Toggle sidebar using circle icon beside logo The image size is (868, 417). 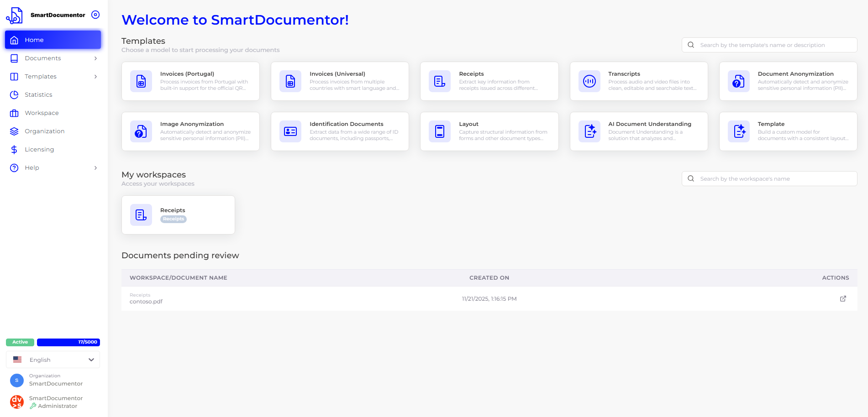(95, 15)
